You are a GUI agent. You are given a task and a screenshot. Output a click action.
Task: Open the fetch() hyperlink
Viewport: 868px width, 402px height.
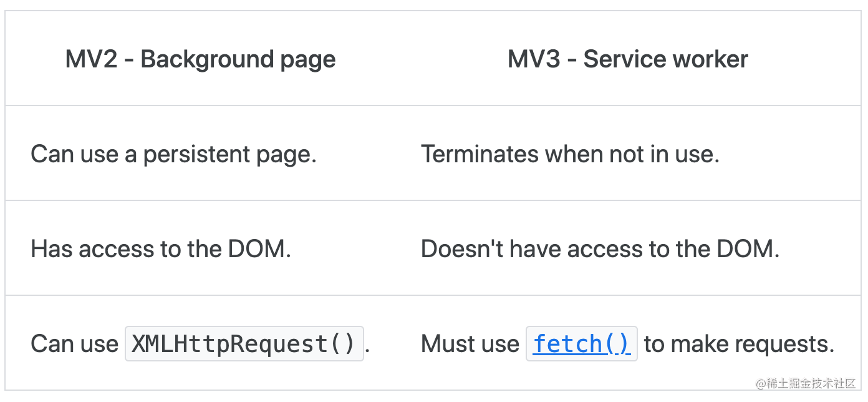pyautogui.click(x=582, y=344)
